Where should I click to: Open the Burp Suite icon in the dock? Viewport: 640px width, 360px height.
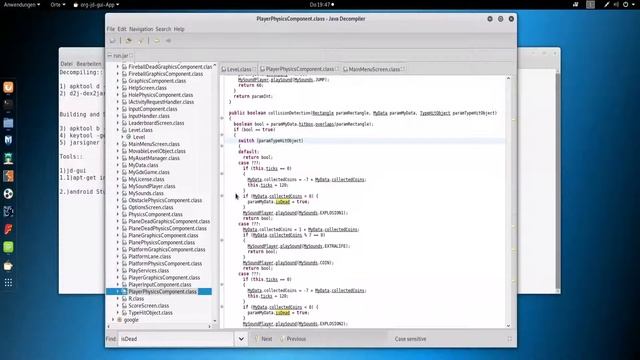(8, 176)
